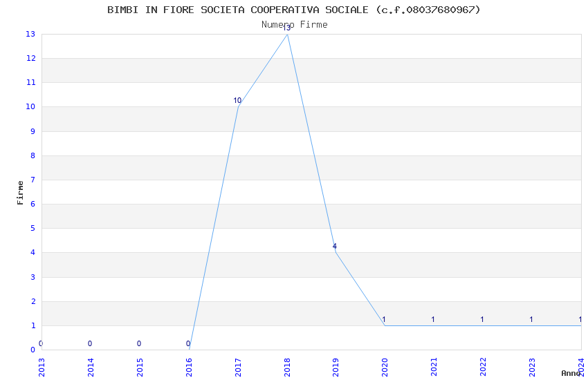Click the data label 1 above 2021

433,319
